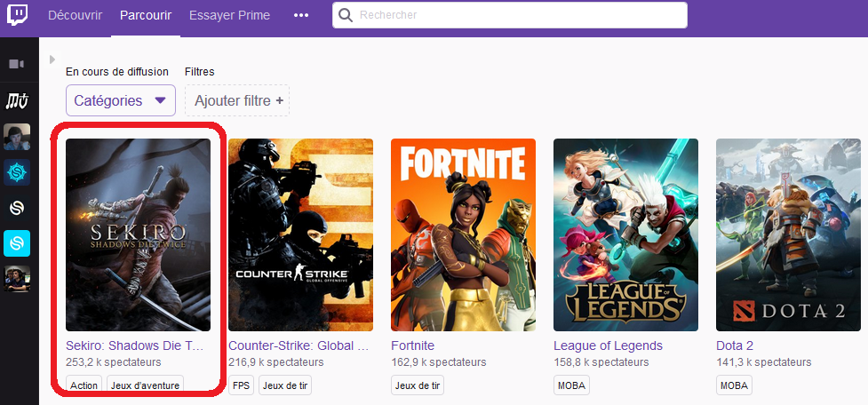Viewport: 868px width, 405px height.
Task: Open the Essayer Prime link
Action: [x=229, y=15]
